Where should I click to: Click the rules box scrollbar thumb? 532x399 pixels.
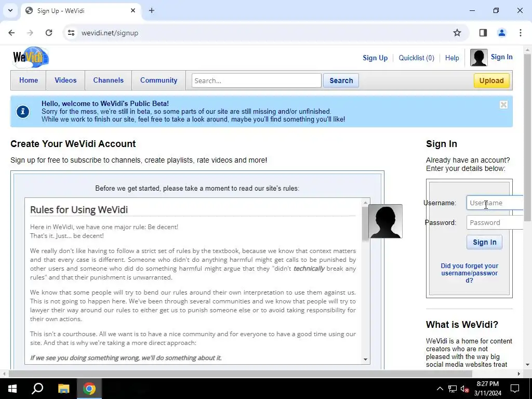tap(365, 223)
